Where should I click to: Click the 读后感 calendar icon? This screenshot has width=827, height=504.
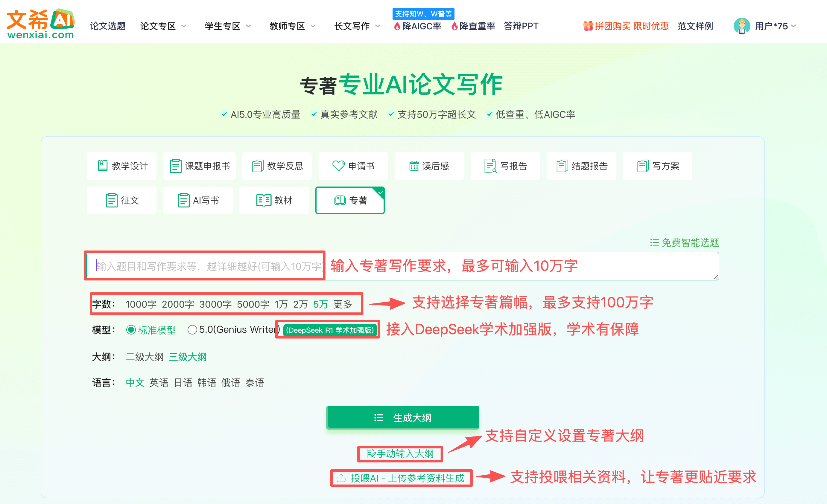click(414, 166)
